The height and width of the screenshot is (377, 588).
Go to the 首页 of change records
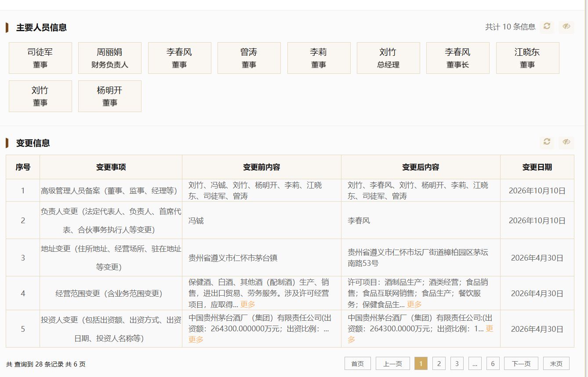(x=358, y=364)
